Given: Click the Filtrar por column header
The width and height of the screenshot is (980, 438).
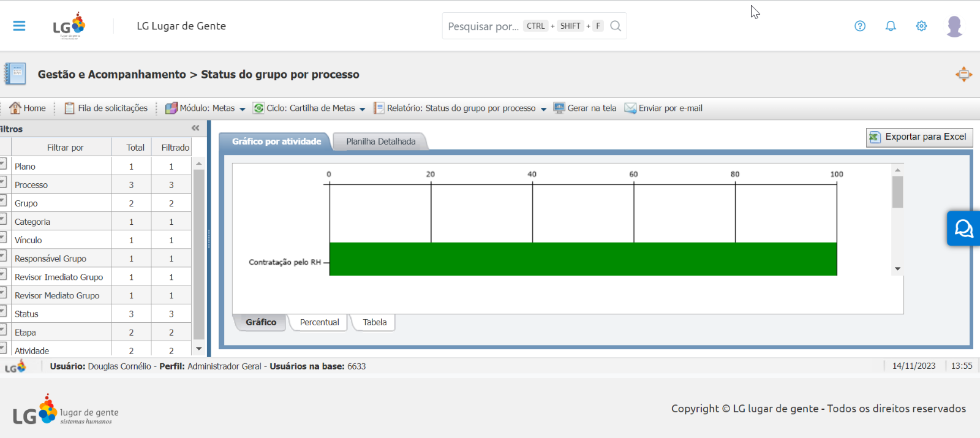Looking at the screenshot, I should point(65,148).
